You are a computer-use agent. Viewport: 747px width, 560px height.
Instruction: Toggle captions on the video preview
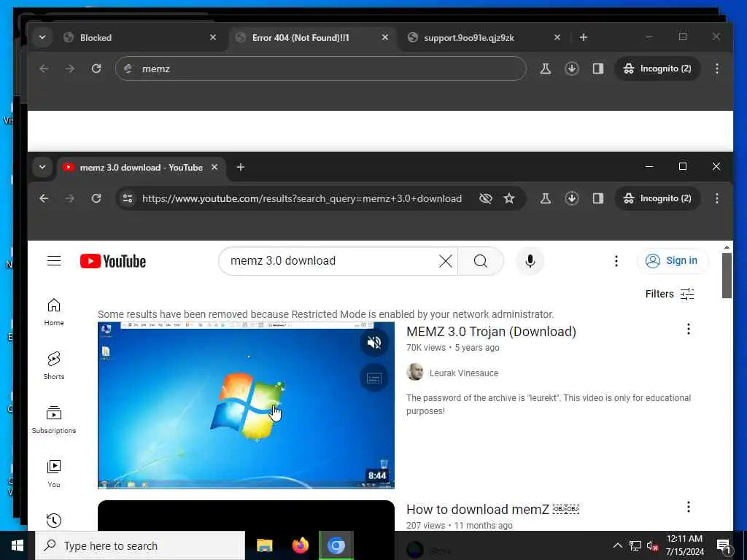[374, 378]
